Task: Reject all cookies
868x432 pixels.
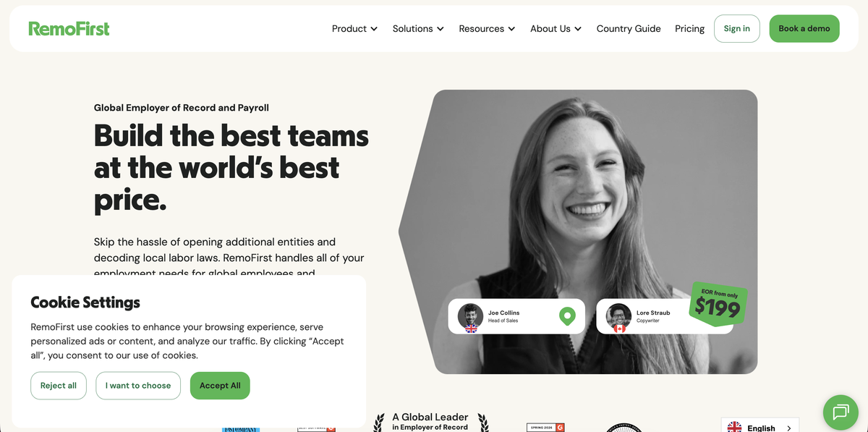Action: click(x=59, y=386)
